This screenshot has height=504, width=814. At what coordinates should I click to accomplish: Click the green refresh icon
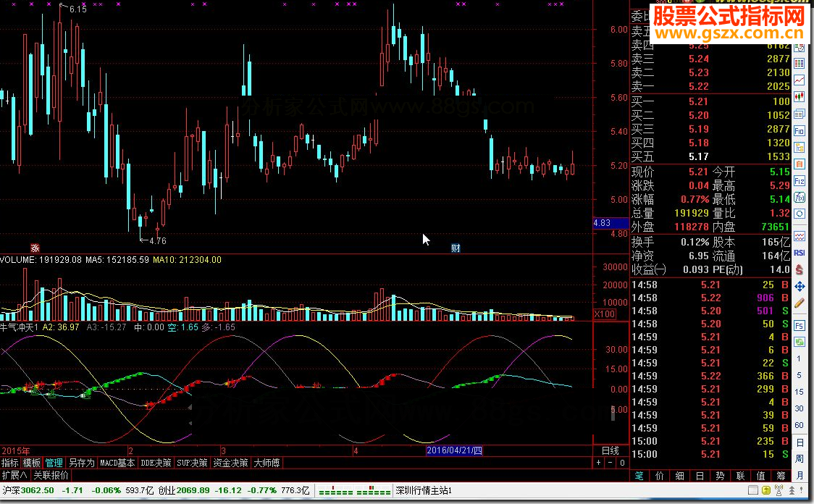(x=800, y=342)
